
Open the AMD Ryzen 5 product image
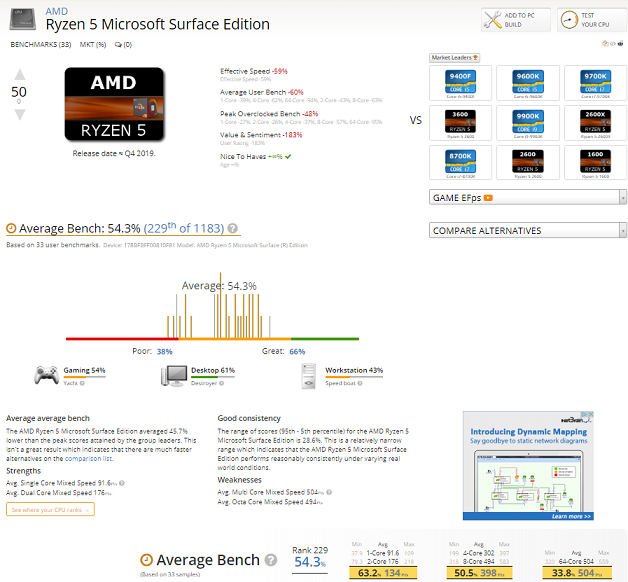coord(114,104)
